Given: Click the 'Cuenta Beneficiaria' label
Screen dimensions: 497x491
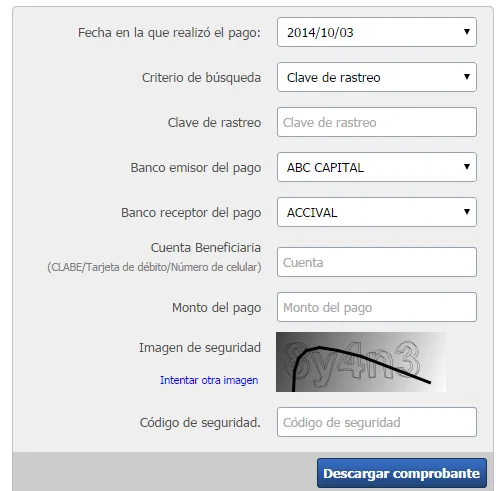Looking at the screenshot, I should tap(206, 248).
